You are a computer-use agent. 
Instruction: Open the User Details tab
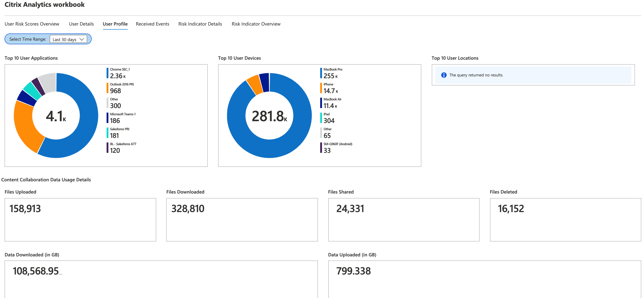81,24
